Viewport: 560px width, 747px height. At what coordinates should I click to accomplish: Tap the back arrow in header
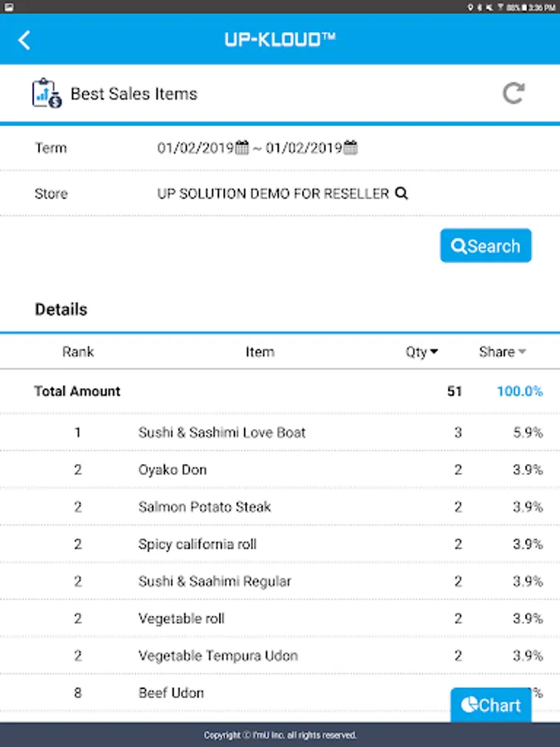pos(24,40)
